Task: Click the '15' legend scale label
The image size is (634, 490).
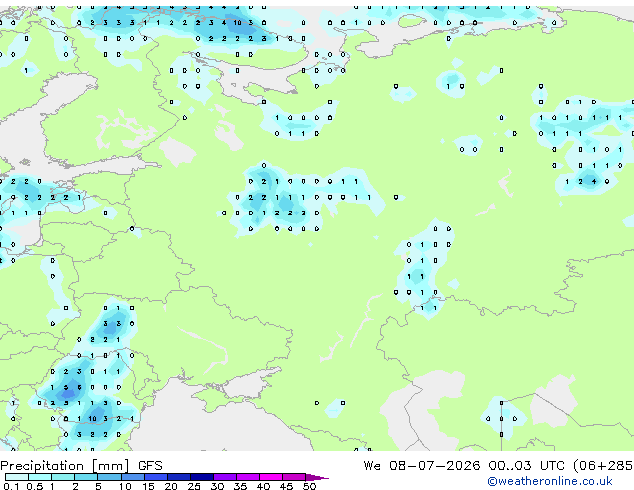Action: pos(148,486)
